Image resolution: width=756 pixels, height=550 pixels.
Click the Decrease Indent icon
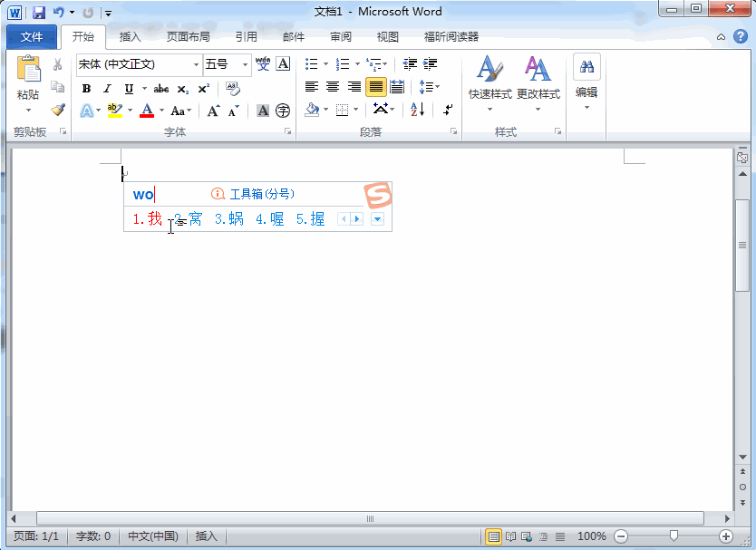(410, 63)
